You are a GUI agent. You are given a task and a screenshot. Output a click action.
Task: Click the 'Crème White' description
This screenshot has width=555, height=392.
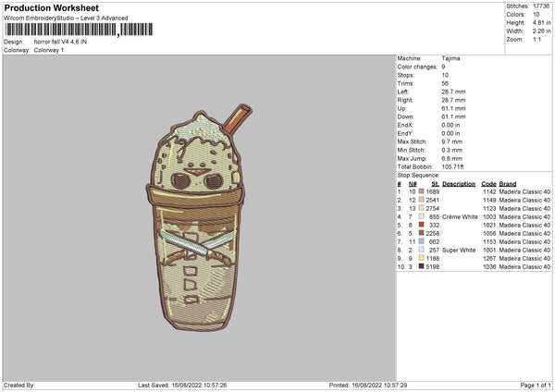tap(460, 217)
